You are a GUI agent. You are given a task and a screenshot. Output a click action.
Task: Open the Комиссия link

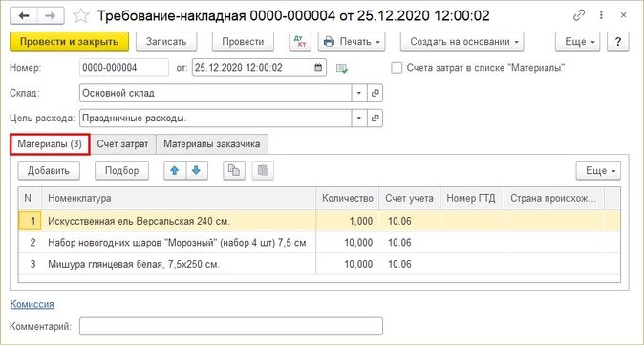[x=32, y=304]
